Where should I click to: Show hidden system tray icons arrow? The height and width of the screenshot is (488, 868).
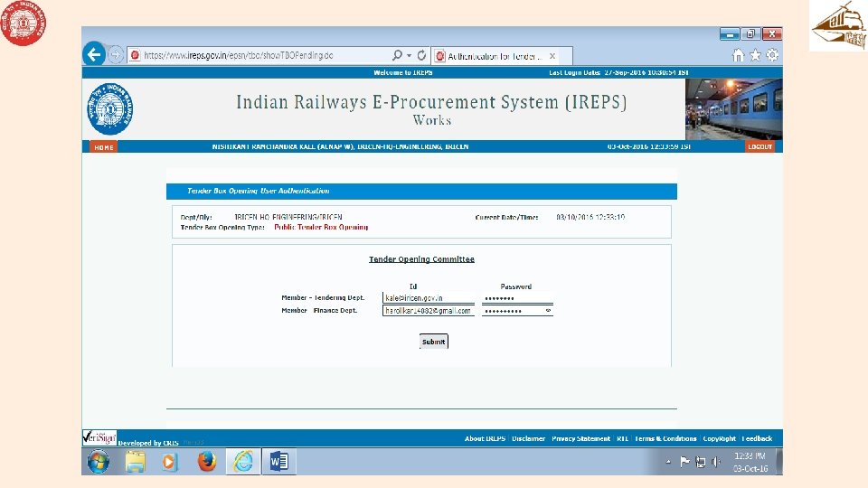click(x=668, y=462)
